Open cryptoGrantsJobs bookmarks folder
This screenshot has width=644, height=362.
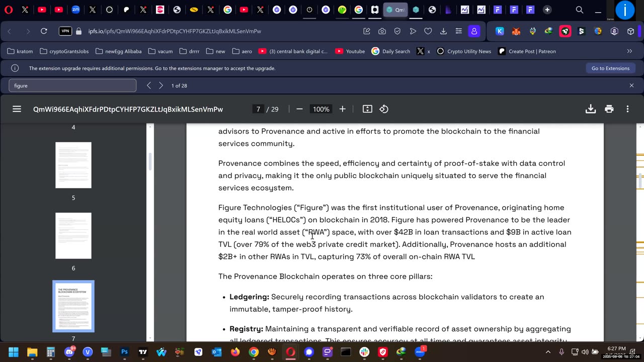pos(64,51)
